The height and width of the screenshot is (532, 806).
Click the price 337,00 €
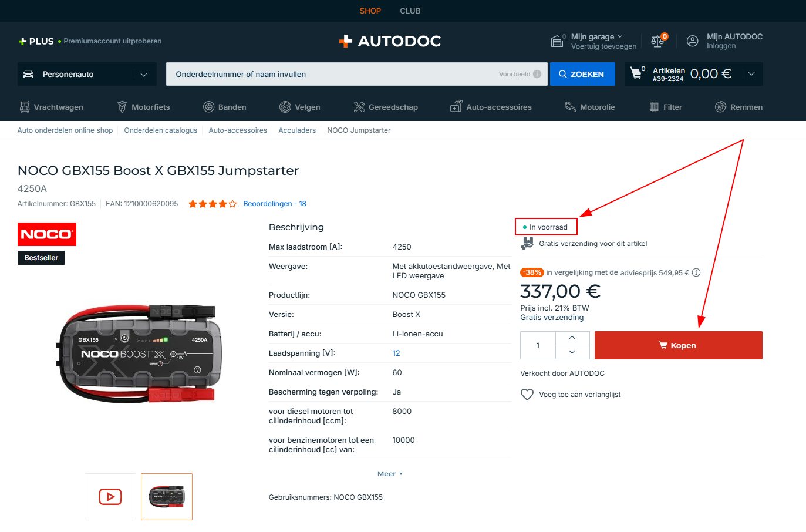pyautogui.click(x=560, y=291)
